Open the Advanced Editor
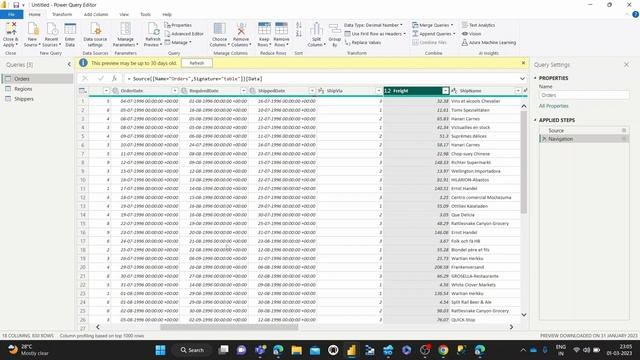640x360 pixels. coord(184,34)
